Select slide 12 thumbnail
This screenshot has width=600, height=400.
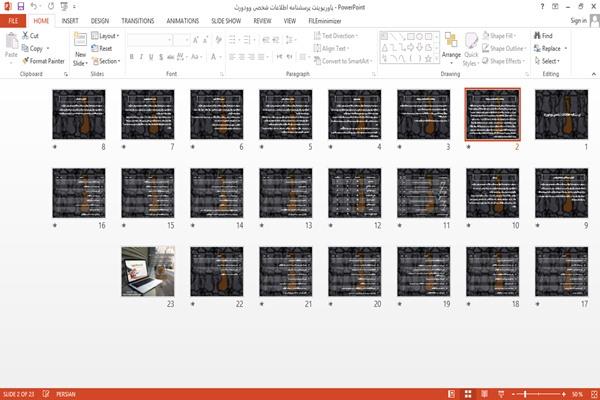[x=355, y=193]
